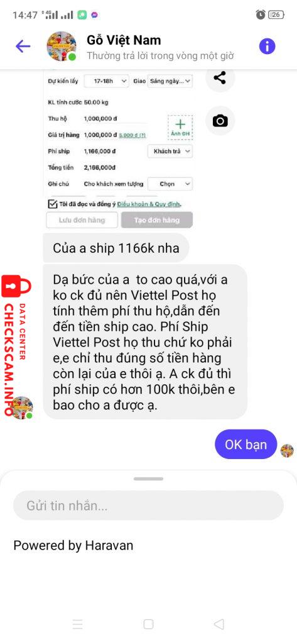
Task: Expand the Chọn note dropdown
Action: coord(170,184)
